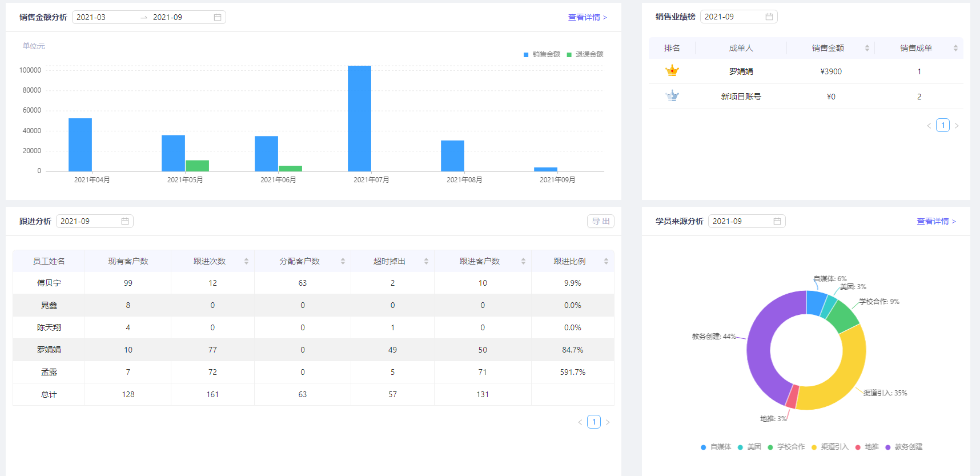Viewport: 980px width, 476px height.
Task: Click the 导出 export button
Action: (601, 221)
